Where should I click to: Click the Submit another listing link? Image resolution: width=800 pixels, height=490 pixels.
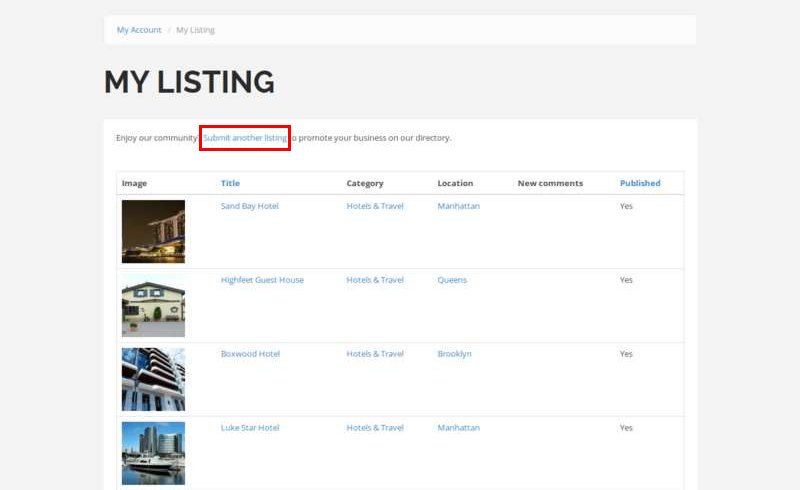click(x=245, y=138)
